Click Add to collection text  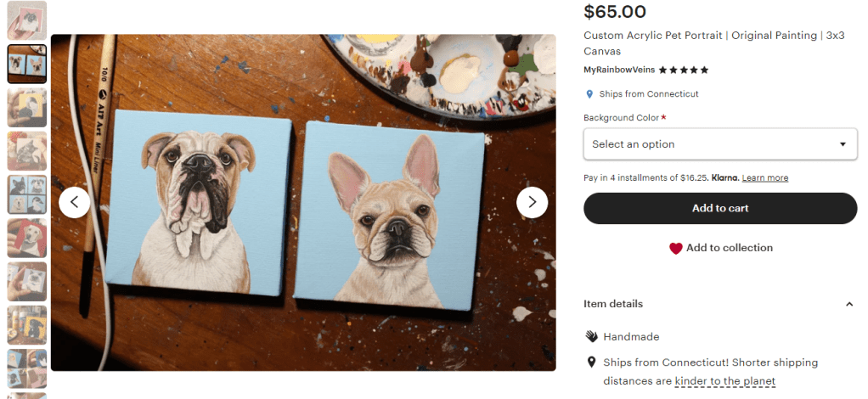pyautogui.click(x=729, y=248)
